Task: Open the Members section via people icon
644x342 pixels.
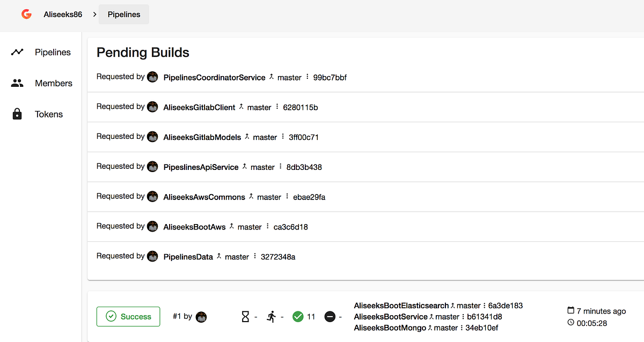Action: (x=17, y=83)
